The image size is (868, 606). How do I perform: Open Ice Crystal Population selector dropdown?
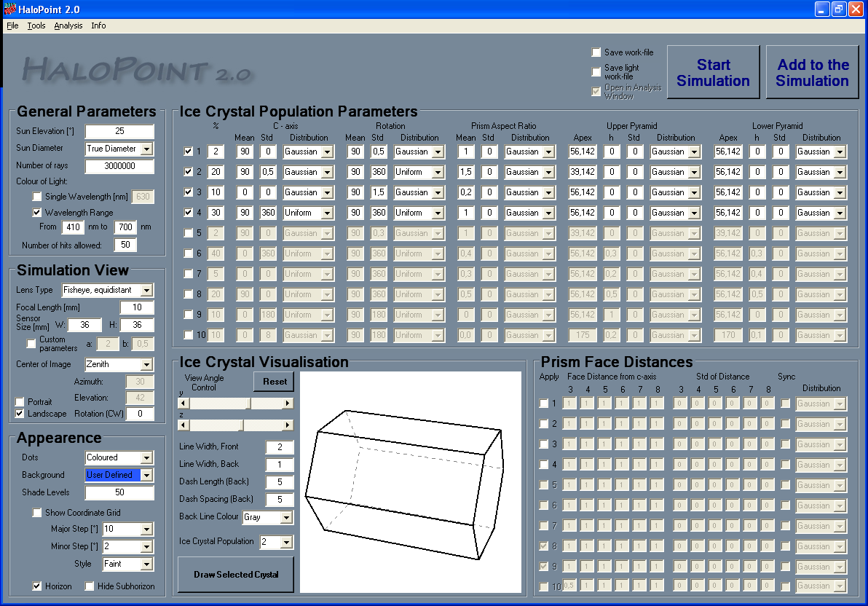[286, 542]
